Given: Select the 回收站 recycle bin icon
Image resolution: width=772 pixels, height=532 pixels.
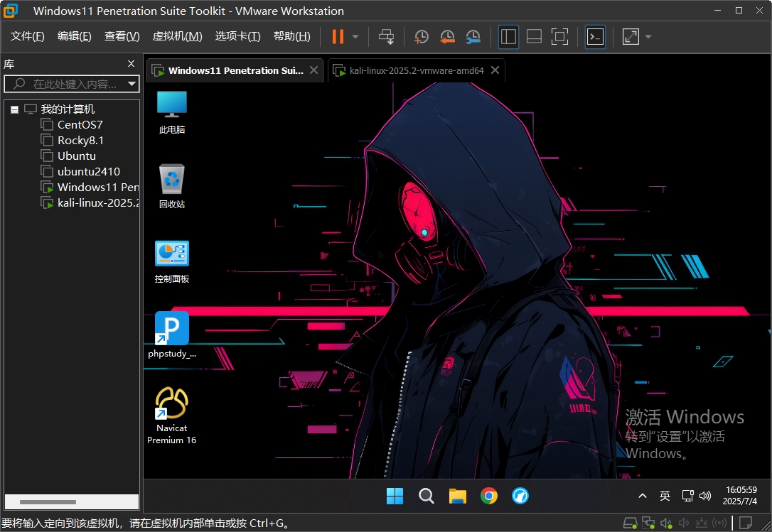Looking at the screenshot, I should point(172,186).
